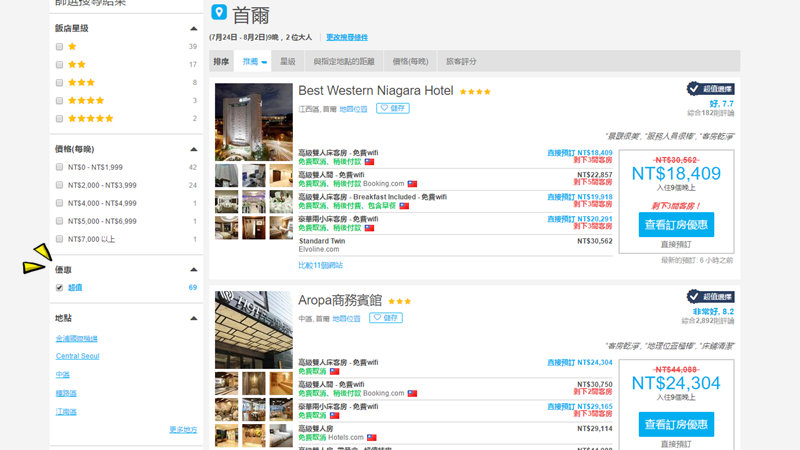800x450 pixels.
Task: Open the 鍾路區 location link
Action: pos(66,393)
